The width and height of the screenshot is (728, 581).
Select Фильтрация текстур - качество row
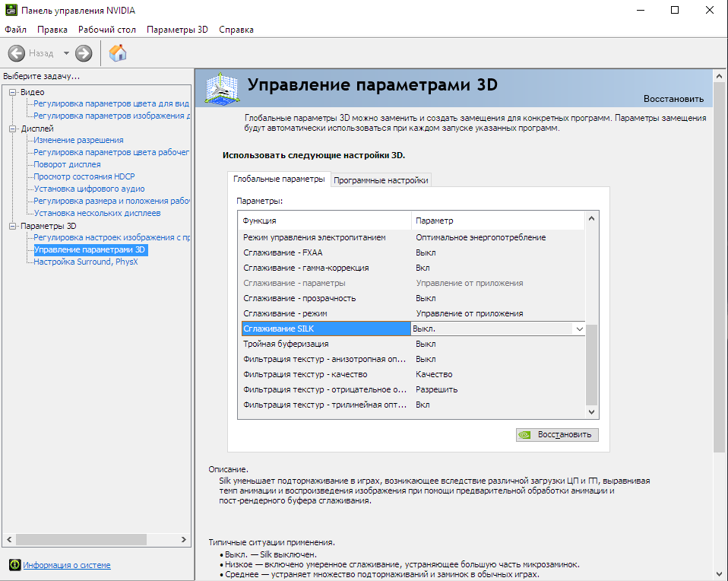click(411, 374)
